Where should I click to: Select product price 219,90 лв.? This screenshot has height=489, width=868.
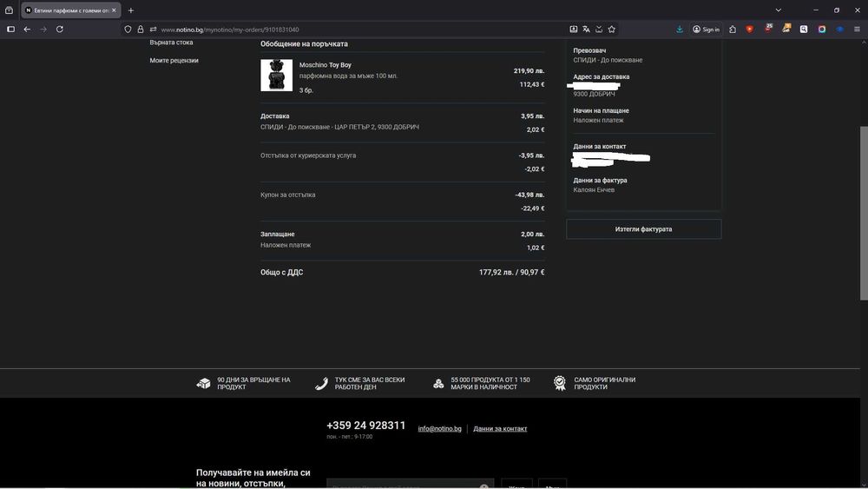click(x=529, y=71)
